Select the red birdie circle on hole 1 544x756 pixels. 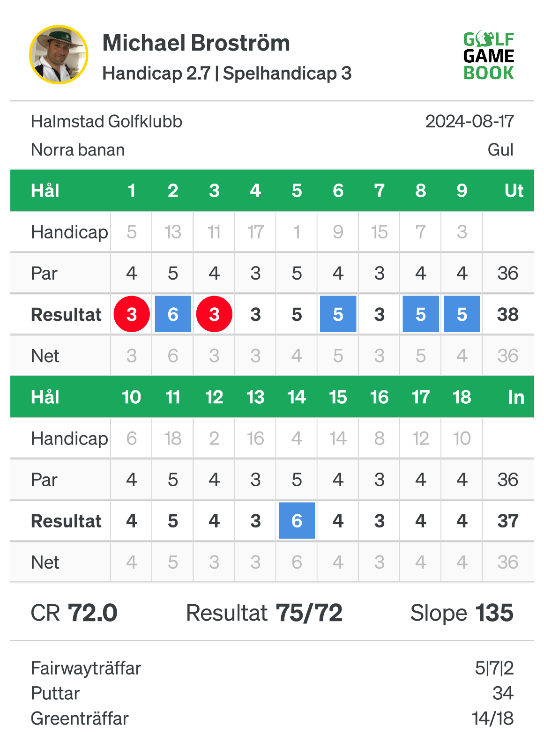coord(132,314)
